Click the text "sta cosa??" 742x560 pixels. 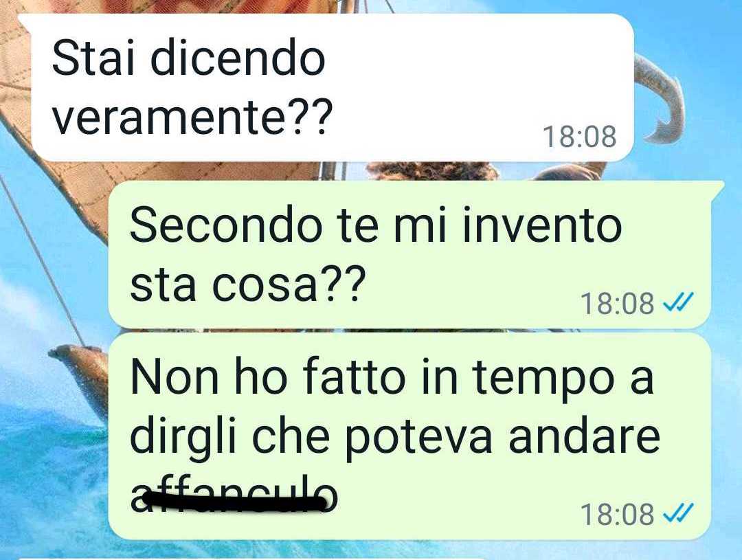click(x=248, y=285)
